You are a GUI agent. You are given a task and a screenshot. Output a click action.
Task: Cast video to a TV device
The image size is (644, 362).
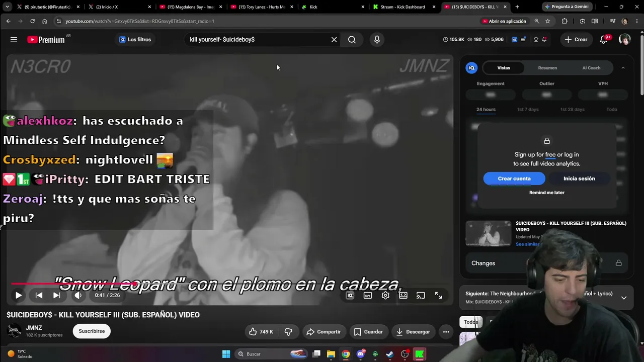click(x=421, y=296)
